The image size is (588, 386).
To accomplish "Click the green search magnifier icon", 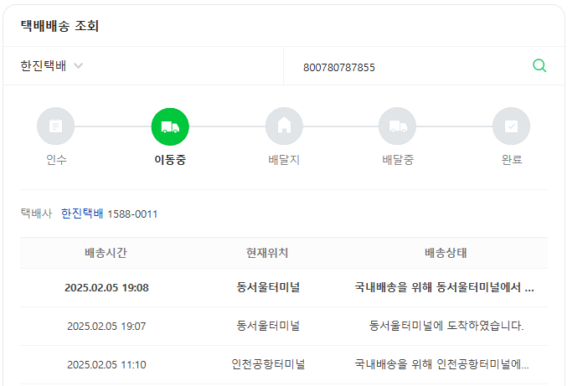I will [539, 65].
